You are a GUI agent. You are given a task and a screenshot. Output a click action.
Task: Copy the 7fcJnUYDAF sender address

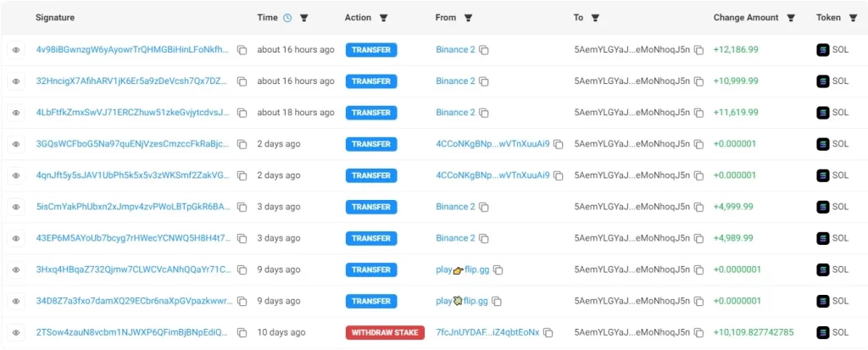548,332
